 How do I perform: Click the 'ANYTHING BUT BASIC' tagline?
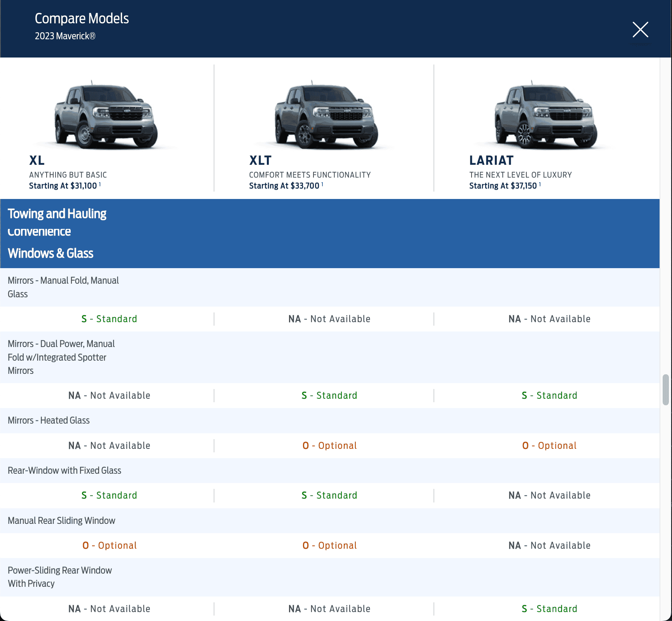[x=68, y=175]
